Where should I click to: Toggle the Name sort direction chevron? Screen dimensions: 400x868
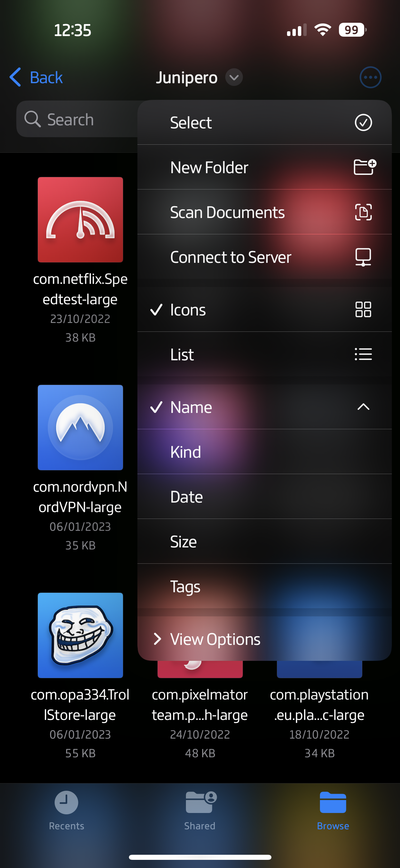tap(363, 407)
